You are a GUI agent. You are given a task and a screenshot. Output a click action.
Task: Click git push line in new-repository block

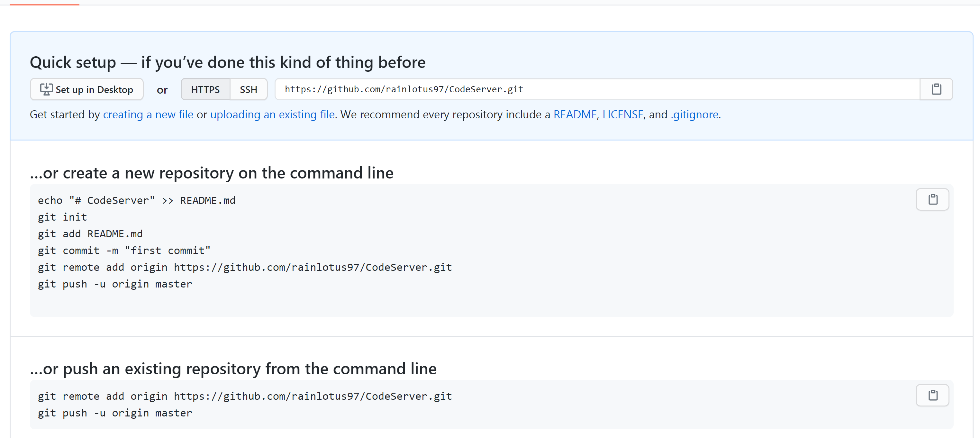coord(115,284)
